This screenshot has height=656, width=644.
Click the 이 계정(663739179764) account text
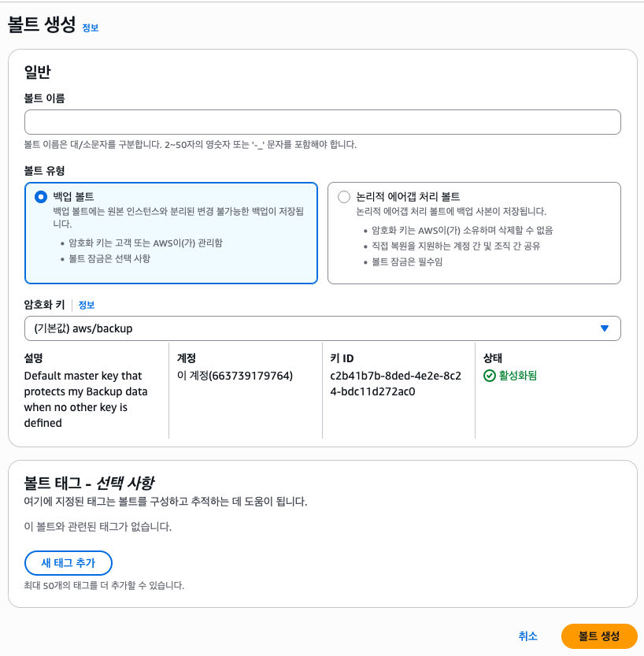(x=235, y=376)
